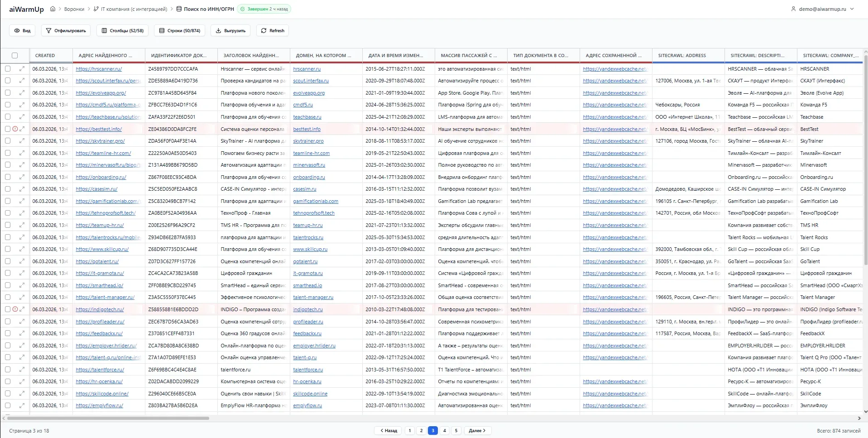Click the horizontal scrollbar of the table
Viewport: 868px width, 438px height.
pyautogui.click(x=109, y=418)
